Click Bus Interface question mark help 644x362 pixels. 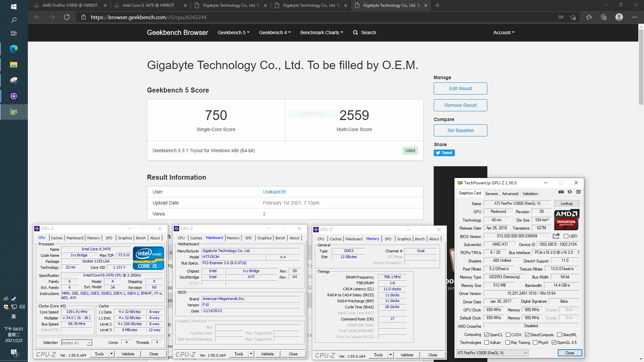578,252
